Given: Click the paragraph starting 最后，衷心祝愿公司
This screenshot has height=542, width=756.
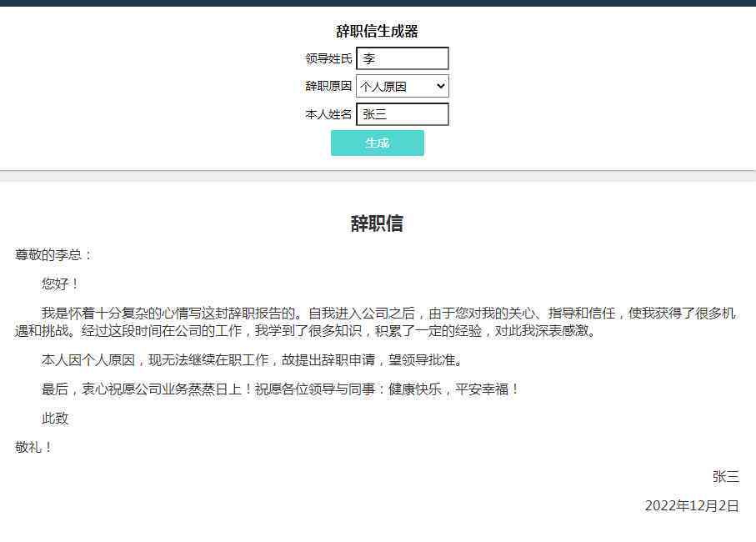Looking at the screenshot, I should click(281, 389).
